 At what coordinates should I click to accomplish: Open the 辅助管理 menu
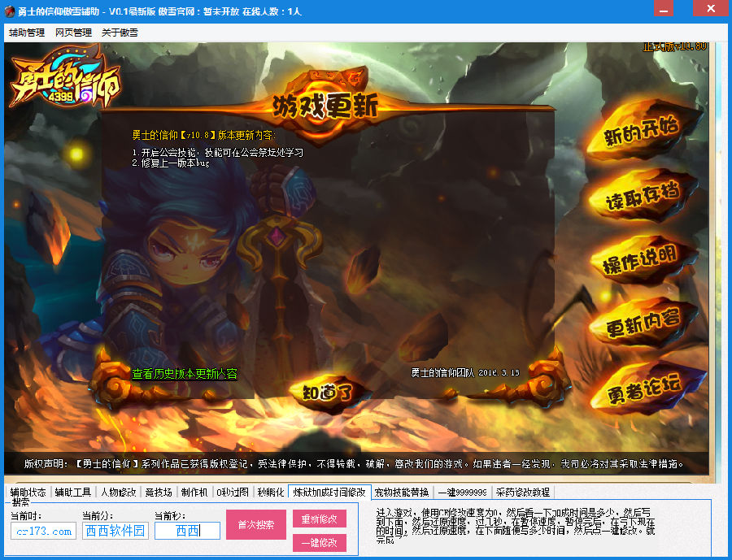[27, 33]
